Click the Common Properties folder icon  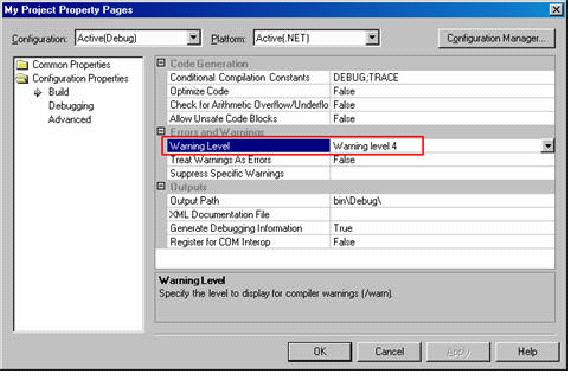click(x=22, y=65)
